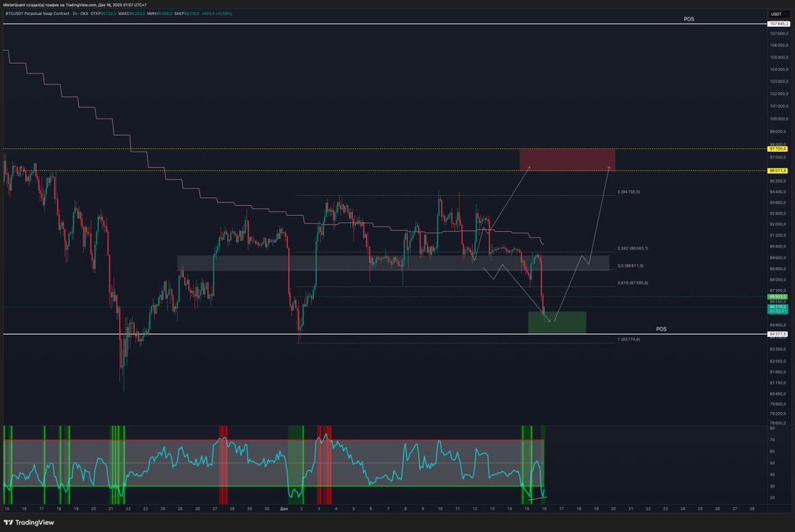
Task: Click the POS label on the 107 645,2 line
Action: (x=689, y=20)
